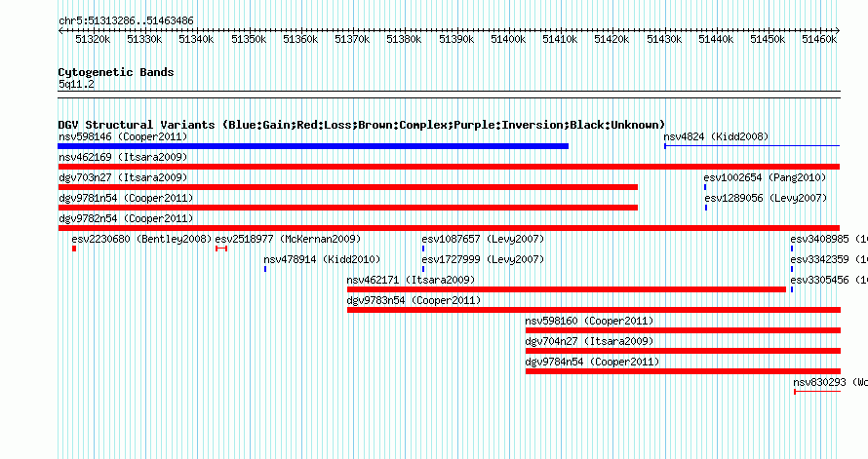Select the red dgv9782n54 loss bar
This screenshot has height=459, width=868.
click(449, 228)
